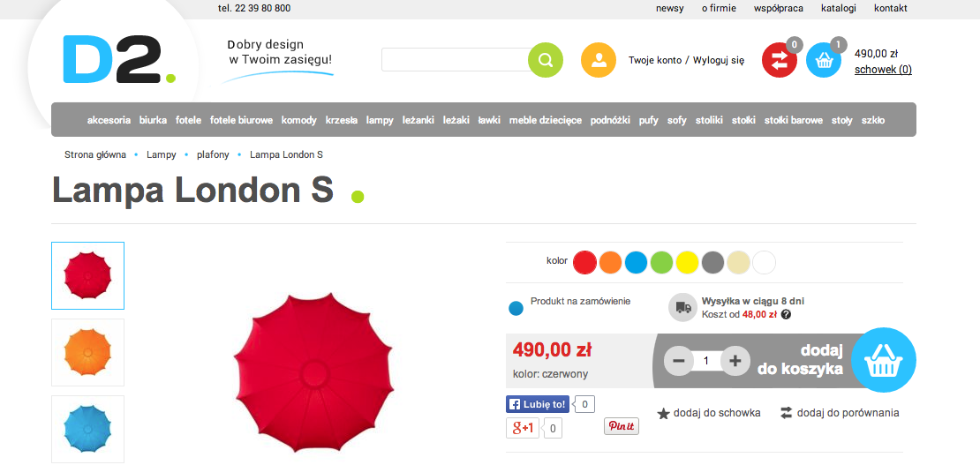Viewport: 980px width, 465px height.
Task: Decrease quantity with the minus button
Action: coord(679,361)
